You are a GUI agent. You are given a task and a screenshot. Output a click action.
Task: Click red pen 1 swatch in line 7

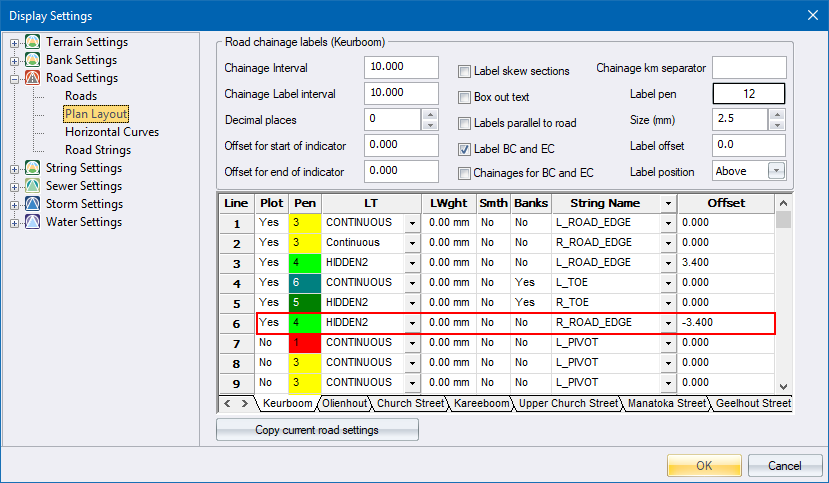pyautogui.click(x=304, y=343)
